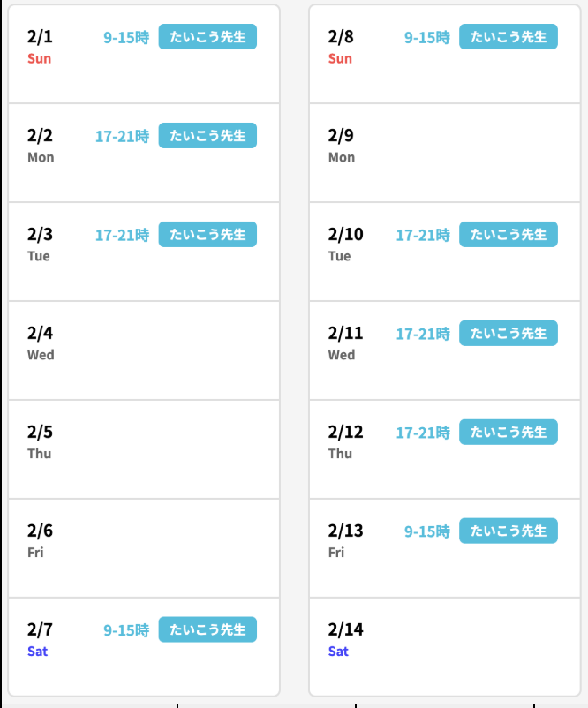
Task: Click the たいこう先生 badge on 2/12
Action: point(509,433)
